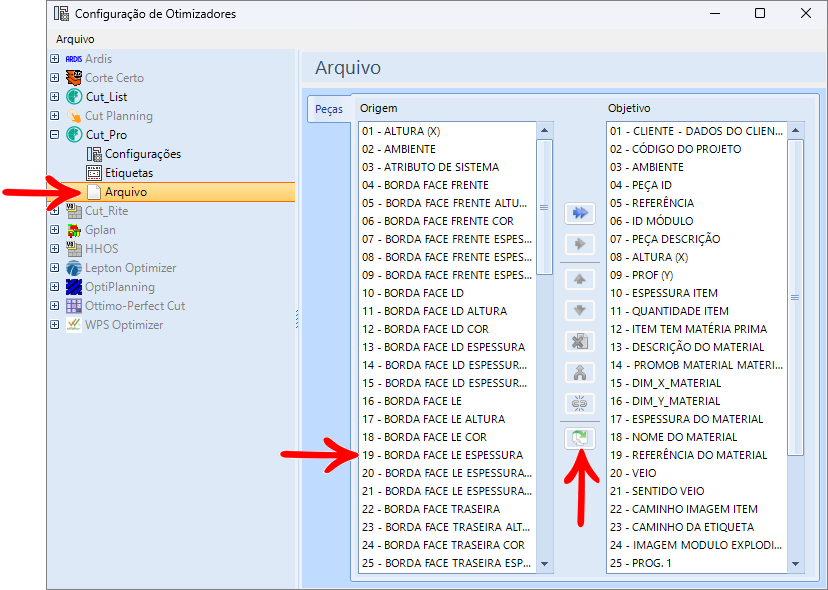This screenshot has width=828, height=590.
Task: Click the Objetivo list scrollbar thumb
Action: (795, 297)
